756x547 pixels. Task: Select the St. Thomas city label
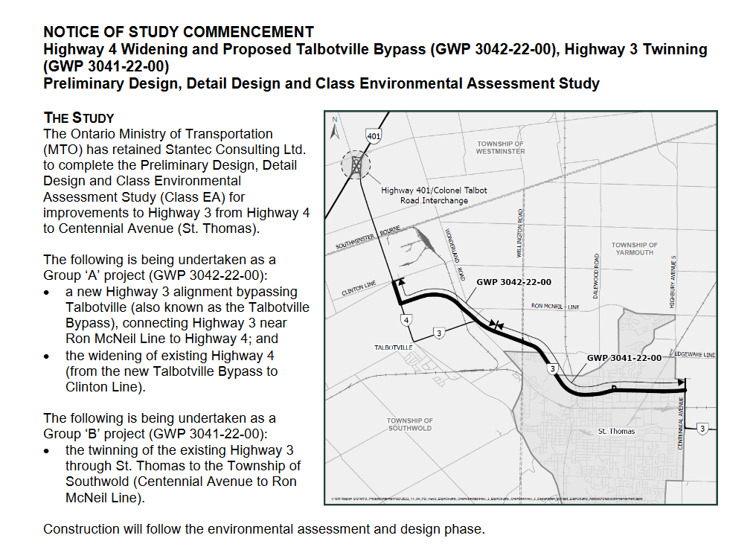tap(617, 432)
